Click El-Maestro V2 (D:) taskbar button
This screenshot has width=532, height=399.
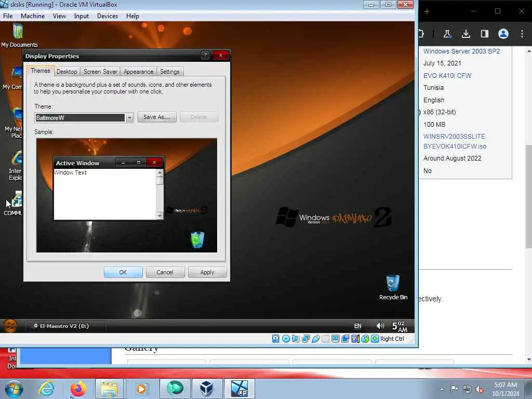coord(65,326)
